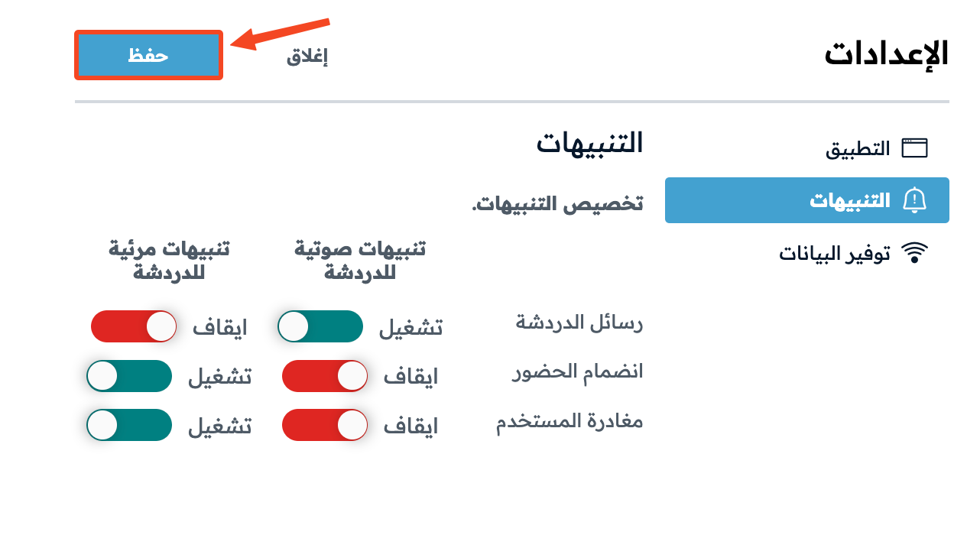The height and width of the screenshot is (535, 980).
Task: Click the إغلاق button to close settings
Action: pos(307,57)
